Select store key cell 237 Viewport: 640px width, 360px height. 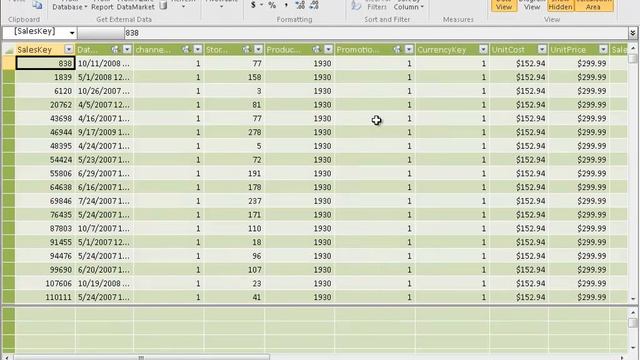[x=234, y=201]
